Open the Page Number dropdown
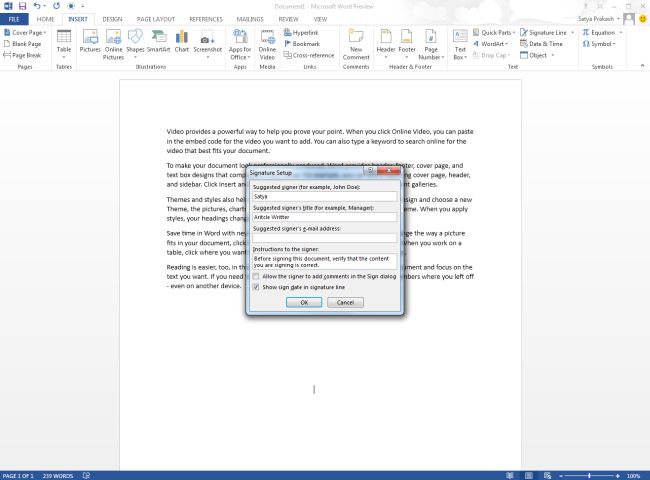This screenshot has height=480, width=650. [442, 57]
